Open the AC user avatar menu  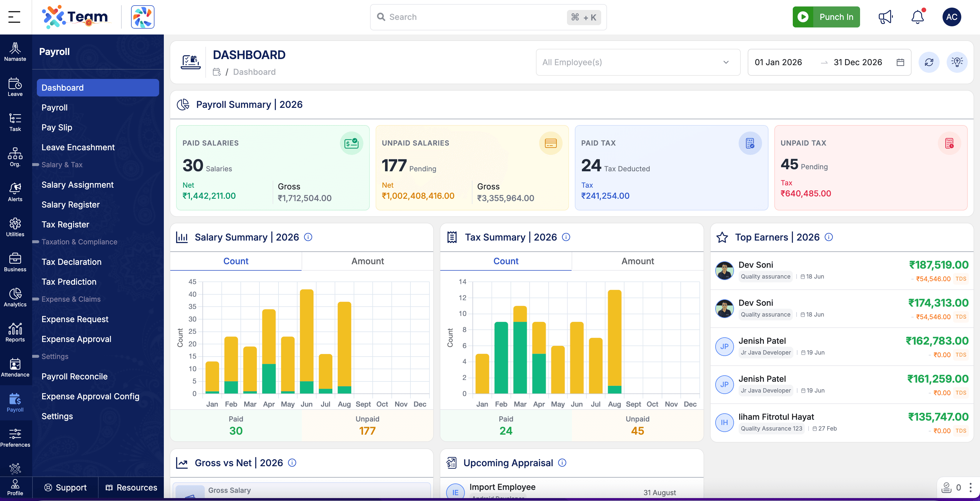tap(951, 17)
